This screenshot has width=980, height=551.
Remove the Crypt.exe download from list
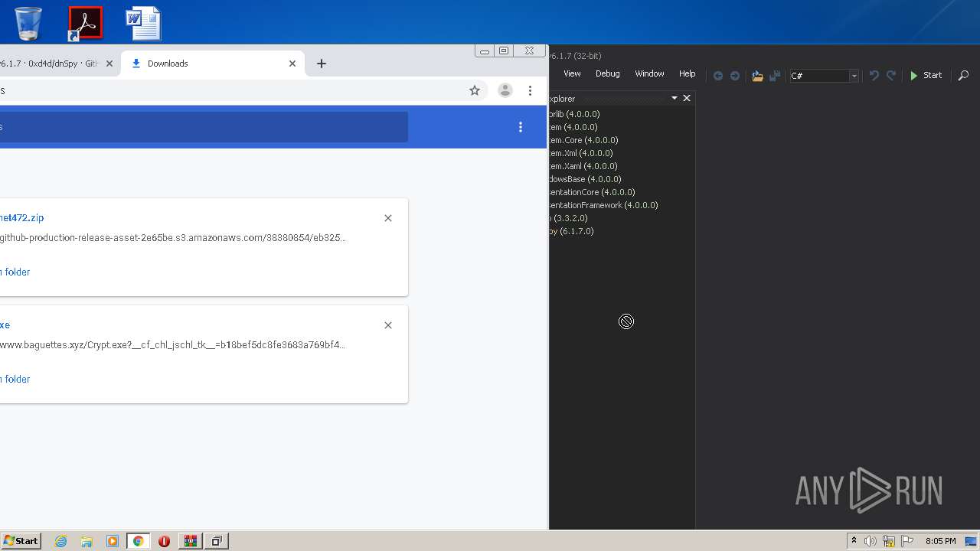click(388, 325)
